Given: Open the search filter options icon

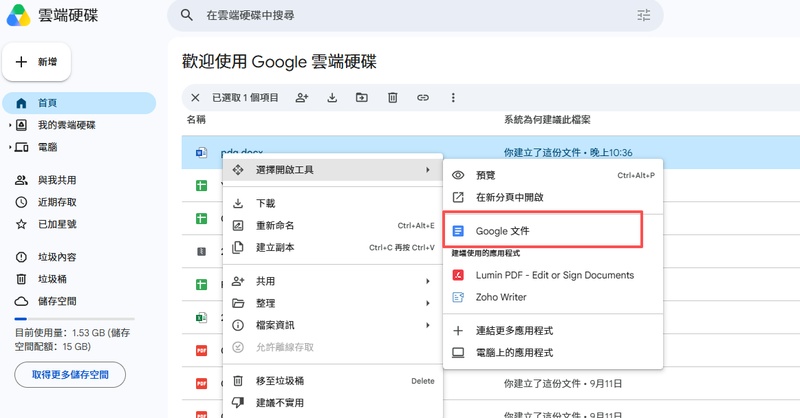Looking at the screenshot, I should coord(644,15).
